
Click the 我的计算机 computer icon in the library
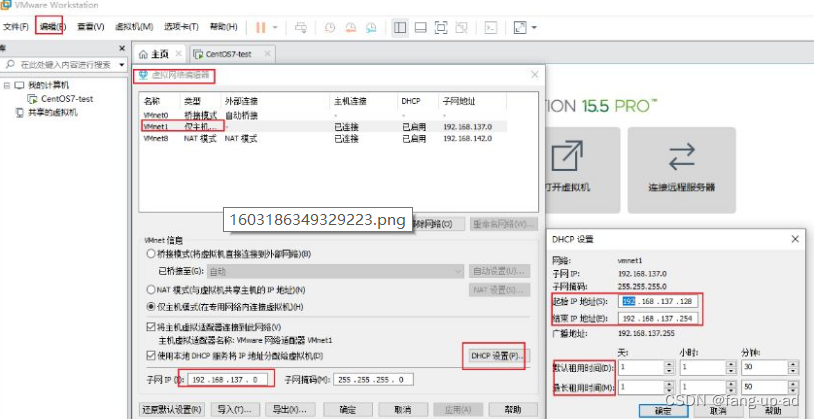[x=19, y=85]
